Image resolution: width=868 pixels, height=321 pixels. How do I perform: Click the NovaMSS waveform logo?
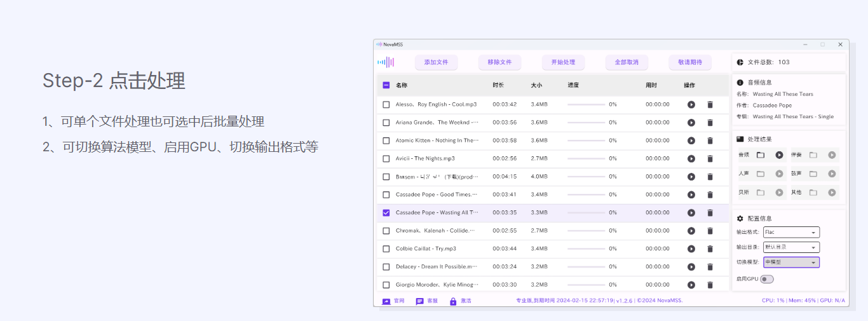(x=386, y=62)
